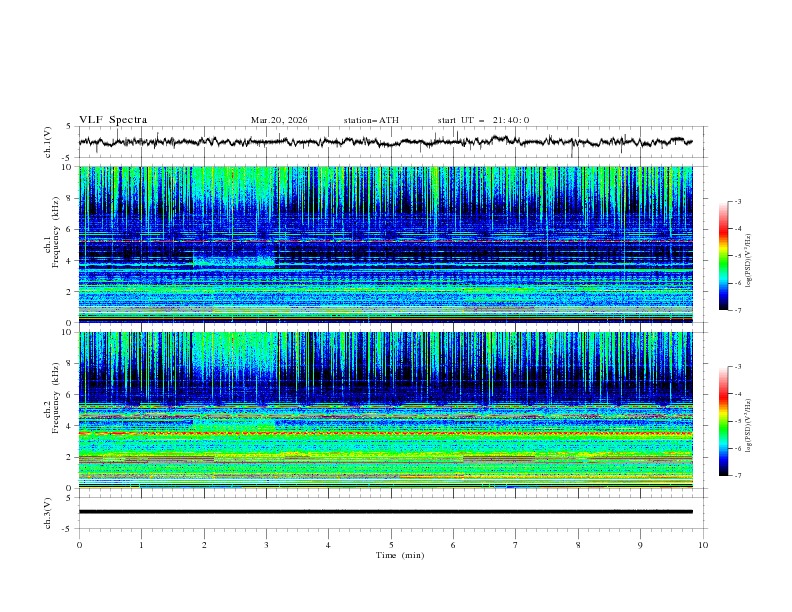Click time axis tick label '8'

578,545
